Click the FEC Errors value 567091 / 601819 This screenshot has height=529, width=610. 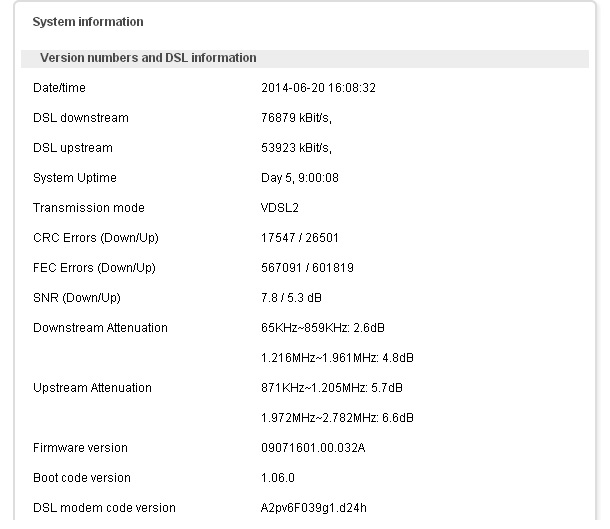point(307,268)
